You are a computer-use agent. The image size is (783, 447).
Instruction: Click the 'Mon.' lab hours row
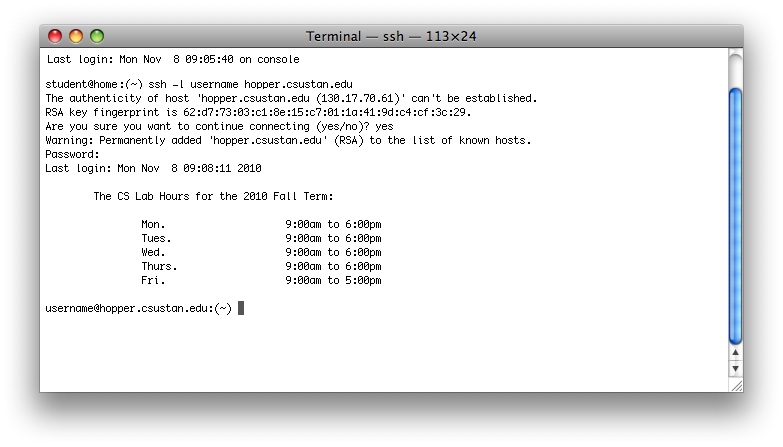click(261, 224)
